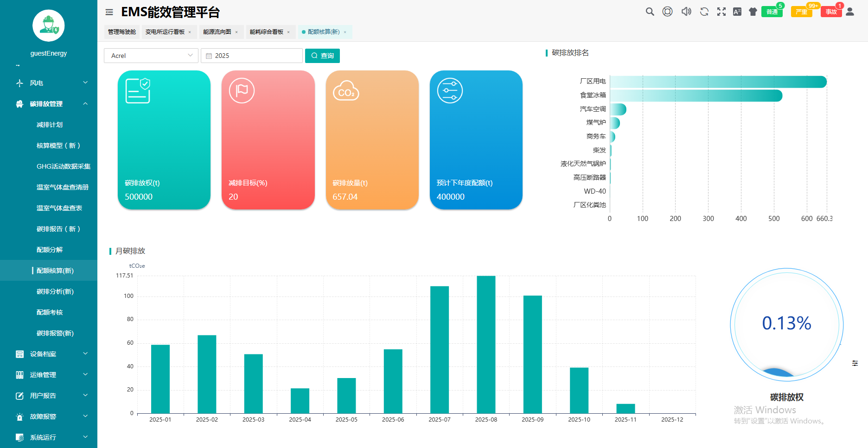The width and height of the screenshot is (868, 448).
Task: Switch to the 能源流向图 tab
Action: tap(217, 32)
